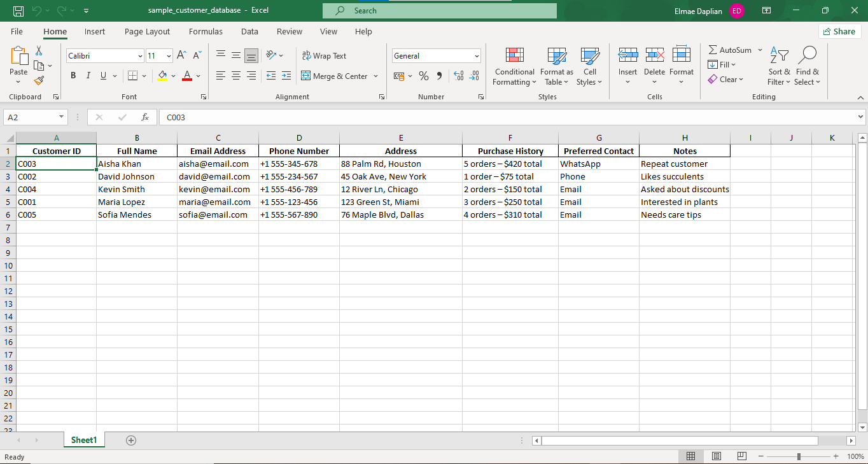Click the Undo arrow icon

point(37,11)
